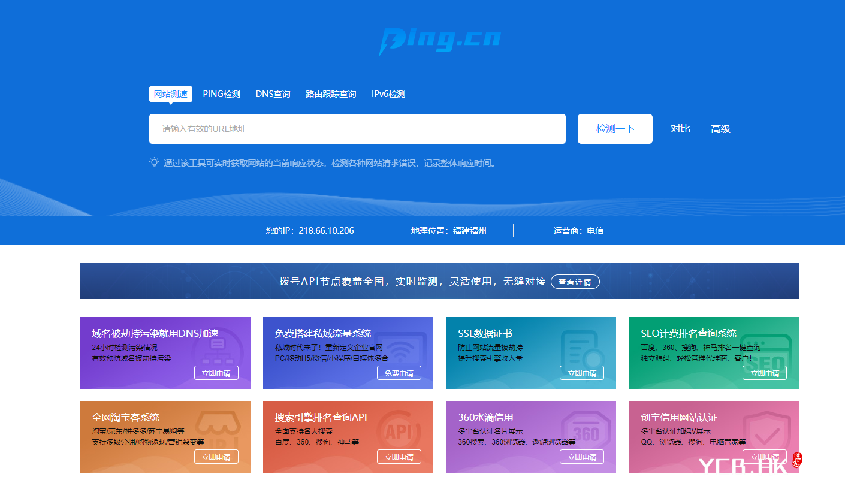
Task: Open the 高级 options link
Action: [720, 129]
